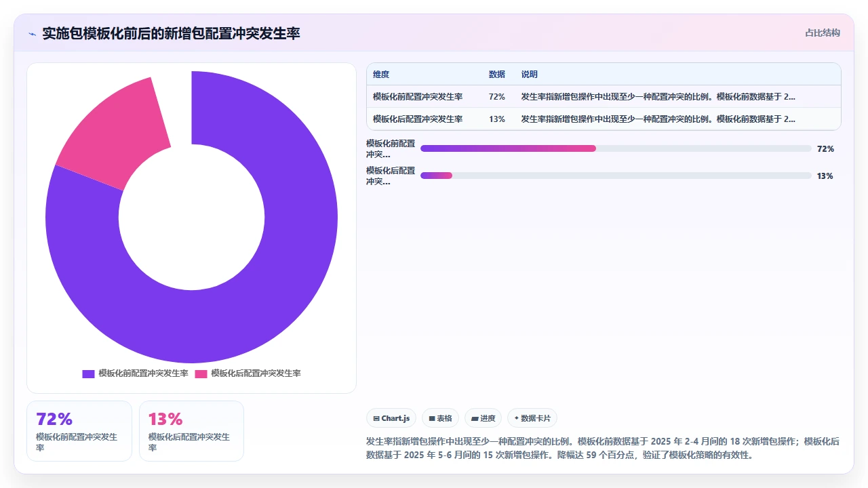Viewport: 868px width, 488px height.
Task: Select the 13% data card
Action: [x=191, y=431]
